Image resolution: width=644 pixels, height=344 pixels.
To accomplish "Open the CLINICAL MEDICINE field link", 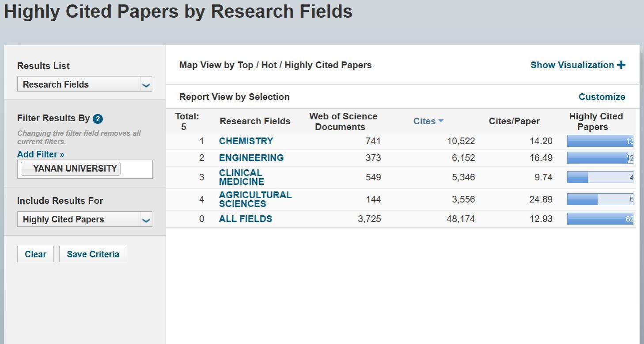I will pyautogui.click(x=241, y=177).
